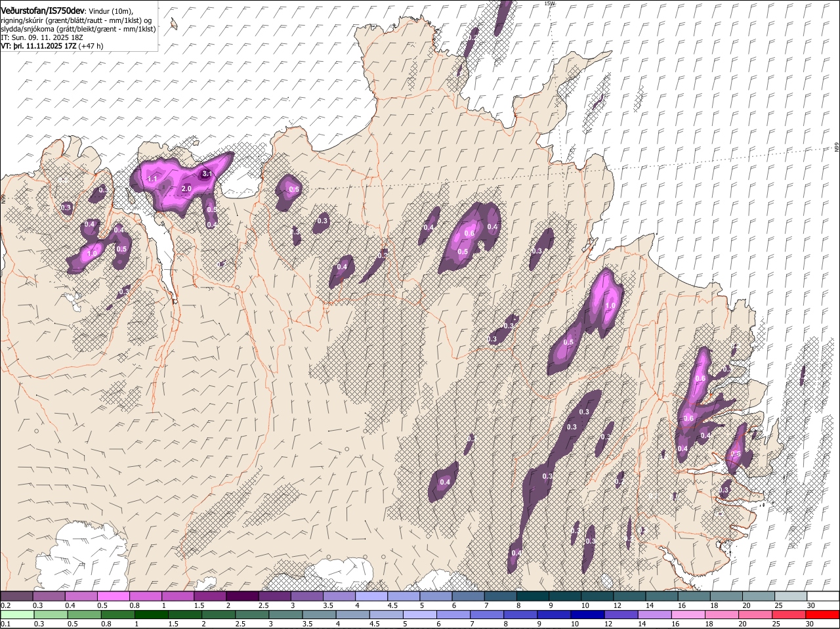The image size is (840, 629).
Task: Select the upper legend swatch between 0.3 and 0.4
Action: coord(49,596)
